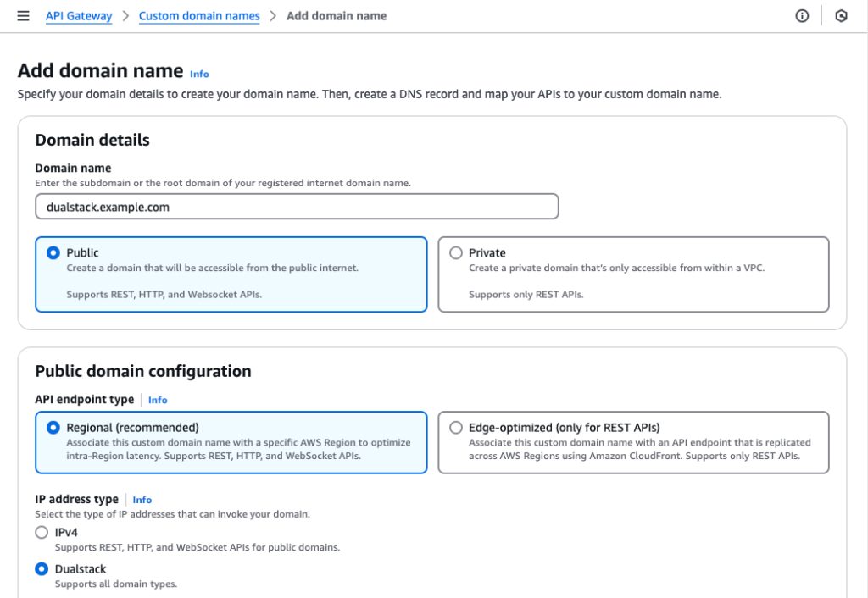
Task: Go to API Gateway via breadcrumb
Action: (x=79, y=15)
